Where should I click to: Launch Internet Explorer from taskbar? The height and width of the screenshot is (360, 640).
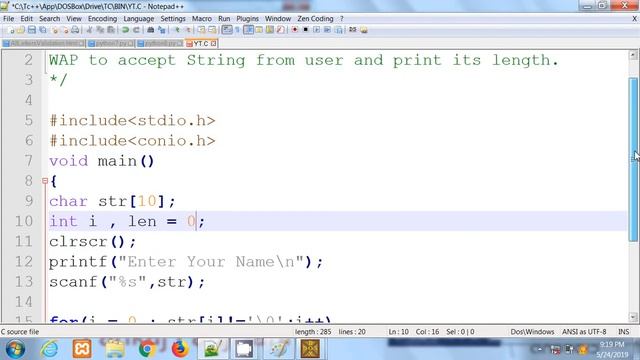pos(49,349)
